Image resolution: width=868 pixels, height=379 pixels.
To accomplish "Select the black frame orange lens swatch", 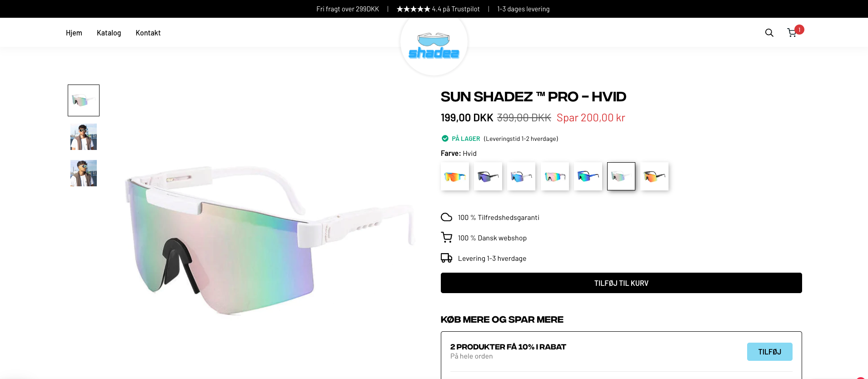I will coord(654,176).
